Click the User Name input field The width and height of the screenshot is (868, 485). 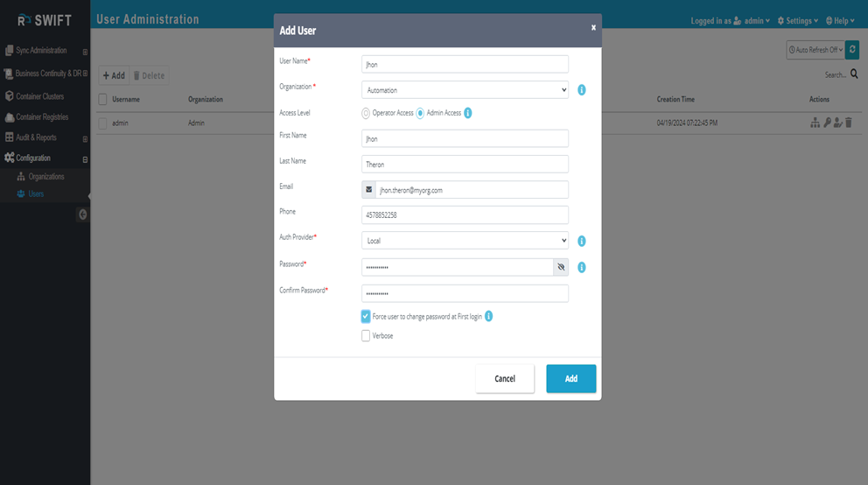[465, 64]
